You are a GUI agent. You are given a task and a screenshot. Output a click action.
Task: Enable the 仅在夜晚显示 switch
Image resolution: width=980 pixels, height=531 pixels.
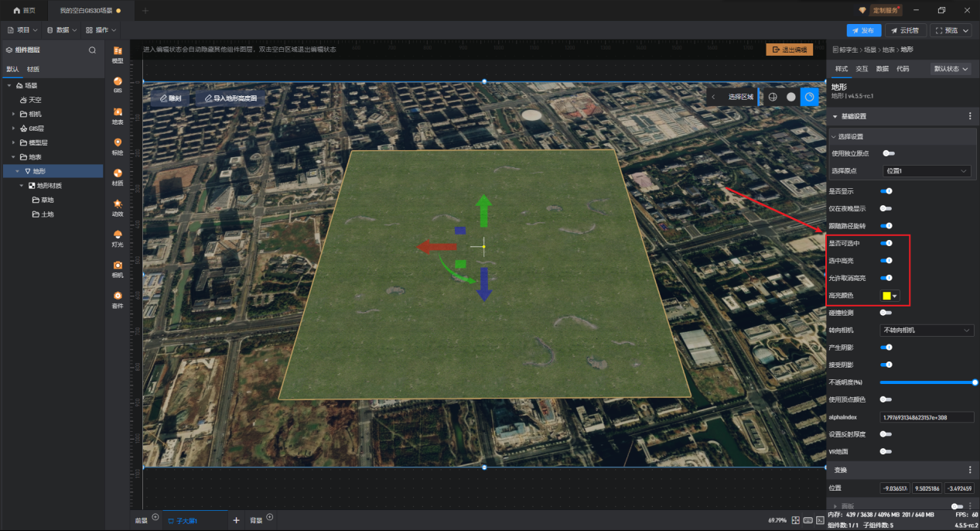[x=886, y=208]
